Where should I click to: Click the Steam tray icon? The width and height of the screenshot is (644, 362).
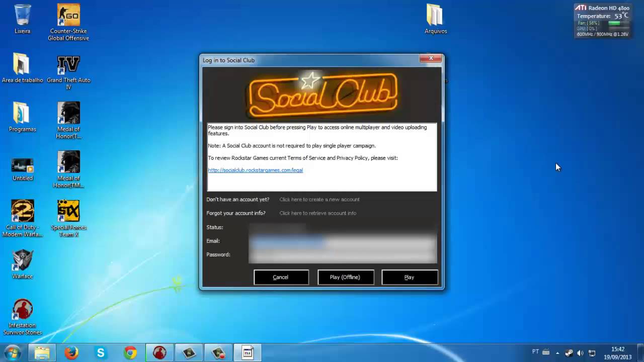[569, 352]
